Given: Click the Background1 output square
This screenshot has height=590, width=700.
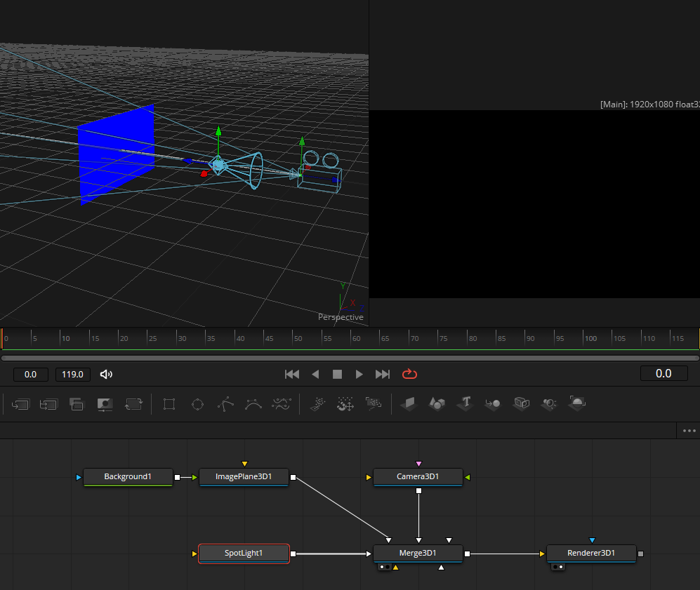Looking at the screenshot, I should coord(177,477).
